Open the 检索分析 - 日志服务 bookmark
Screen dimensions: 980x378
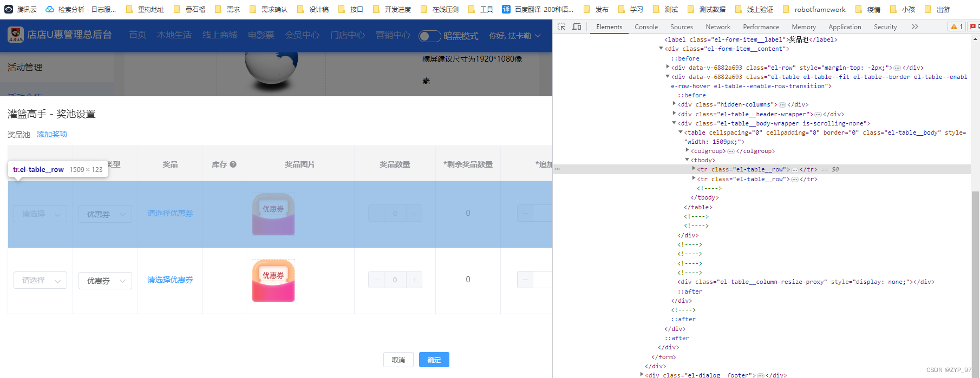pos(81,9)
